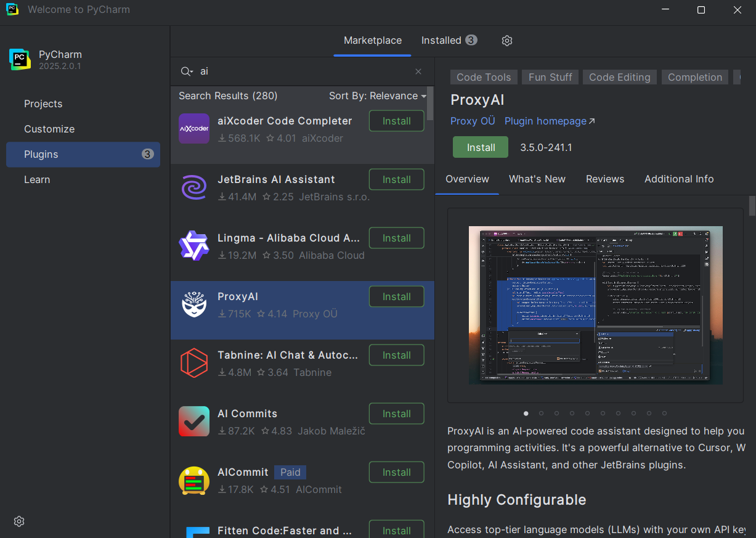Click the external link arrow beside Plugin homepage
Viewport: 756px width, 538px height.
592,121
